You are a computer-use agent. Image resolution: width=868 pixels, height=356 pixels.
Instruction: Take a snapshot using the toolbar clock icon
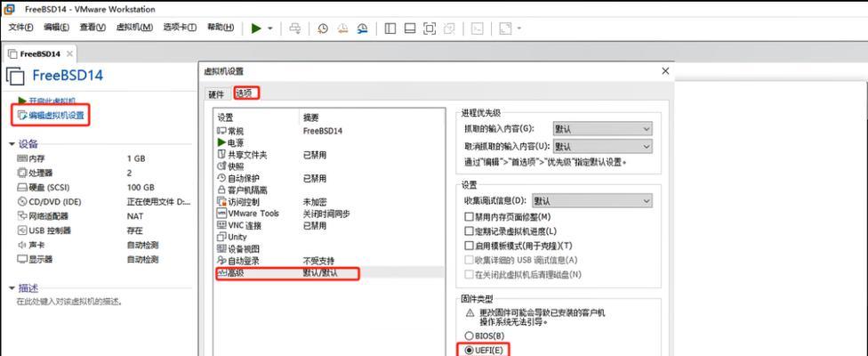[x=323, y=28]
